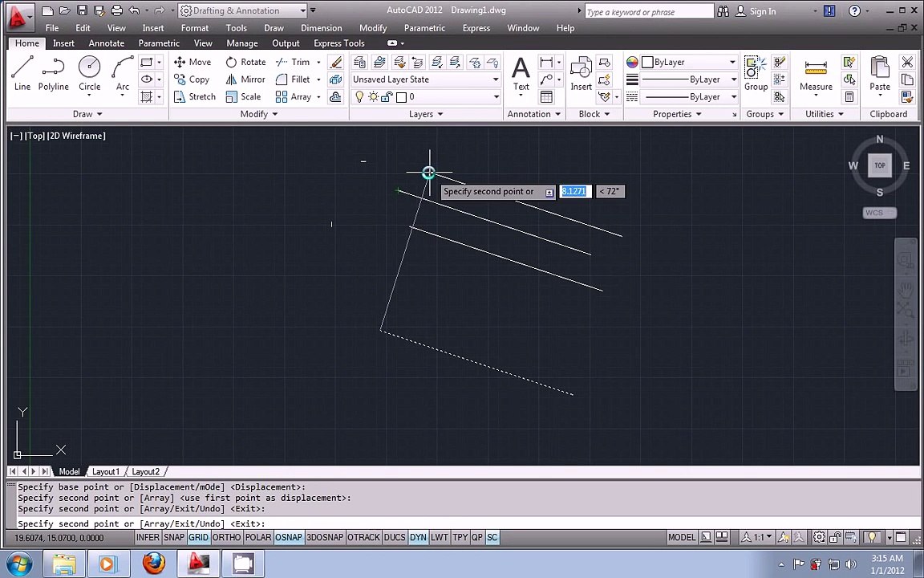The image size is (924, 578).
Task: Open the Measure utility
Action: point(816,74)
